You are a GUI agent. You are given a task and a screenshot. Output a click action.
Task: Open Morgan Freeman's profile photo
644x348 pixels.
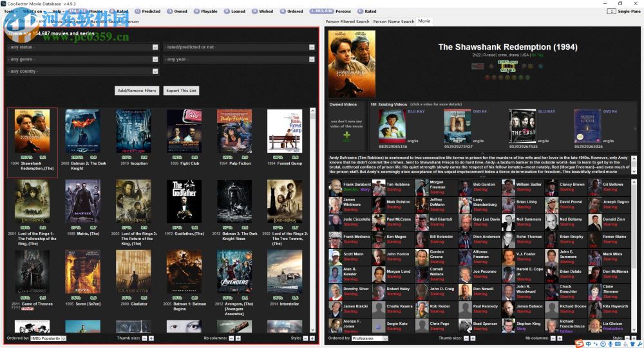click(x=422, y=187)
